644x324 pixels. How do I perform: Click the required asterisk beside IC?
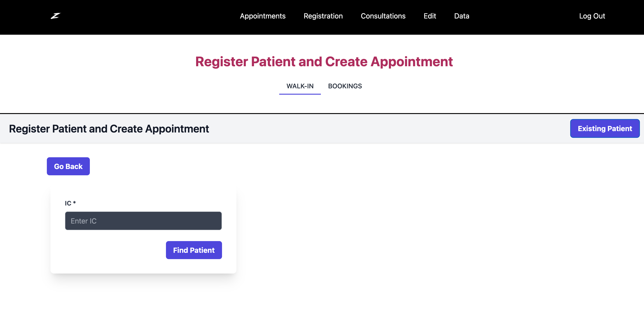(74, 202)
